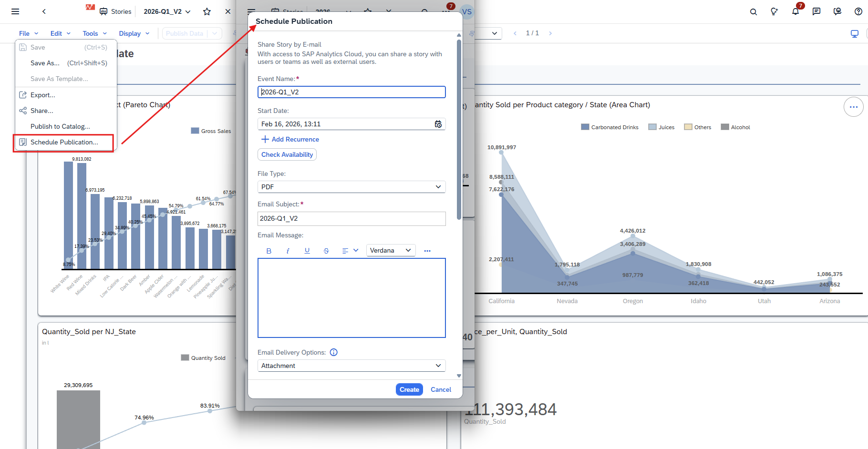Apply italic formatting in email message
Viewport: 868px width, 449px height.
(288, 251)
